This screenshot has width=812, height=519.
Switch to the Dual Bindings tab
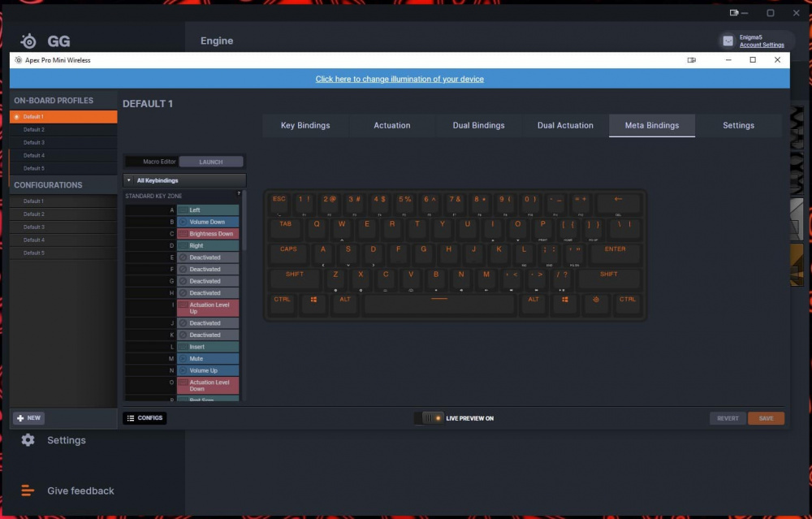pos(478,125)
